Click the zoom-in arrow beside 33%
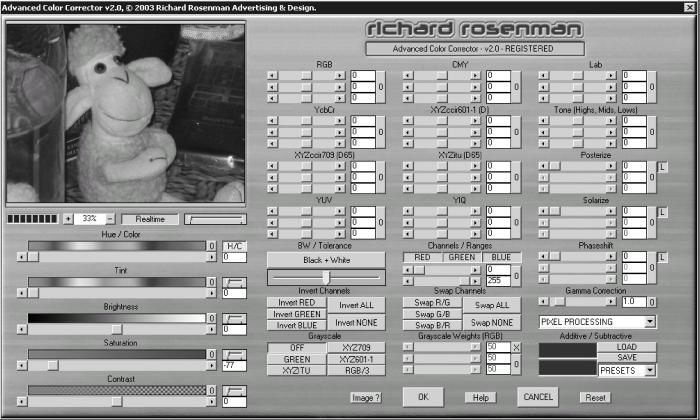This screenshot has height=420, width=700. (x=68, y=219)
